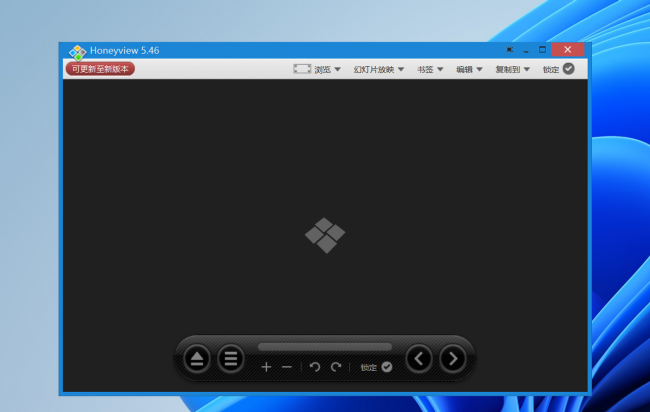Toggle the 锁定 check in bottom control bar

click(387, 367)
